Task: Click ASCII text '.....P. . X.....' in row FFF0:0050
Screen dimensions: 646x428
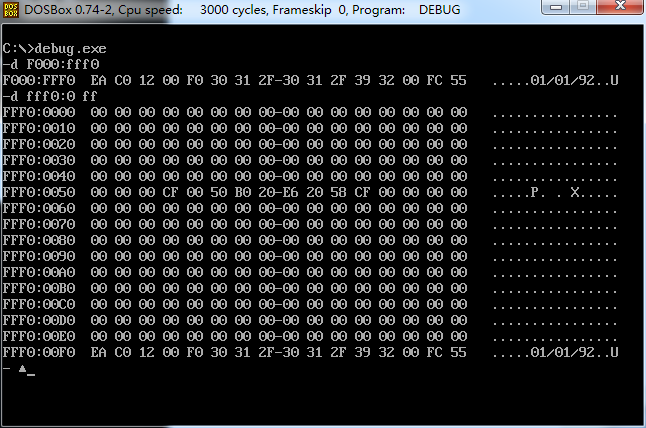Action: click(x=555, y=193)
